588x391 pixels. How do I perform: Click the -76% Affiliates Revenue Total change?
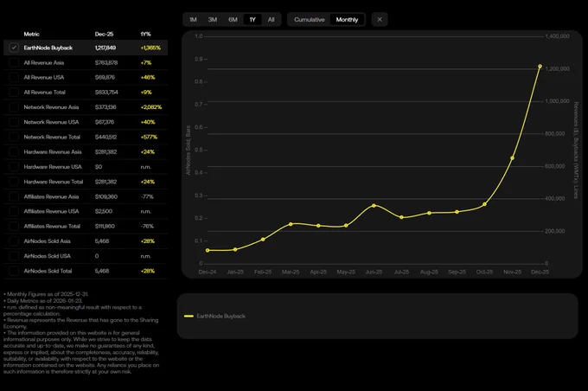pyautogui.click(x=147, y=227)
